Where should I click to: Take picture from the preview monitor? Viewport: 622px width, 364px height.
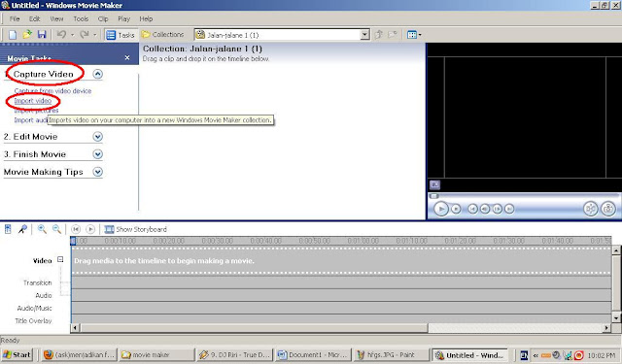(x=608, y=209)
